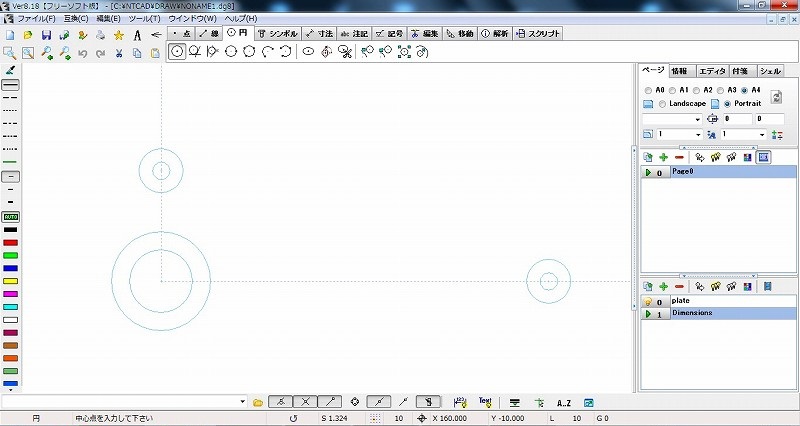This screenshot has width=800, height=426.
Task: Pick the yellow color swatch
Action: coord(11,281)
